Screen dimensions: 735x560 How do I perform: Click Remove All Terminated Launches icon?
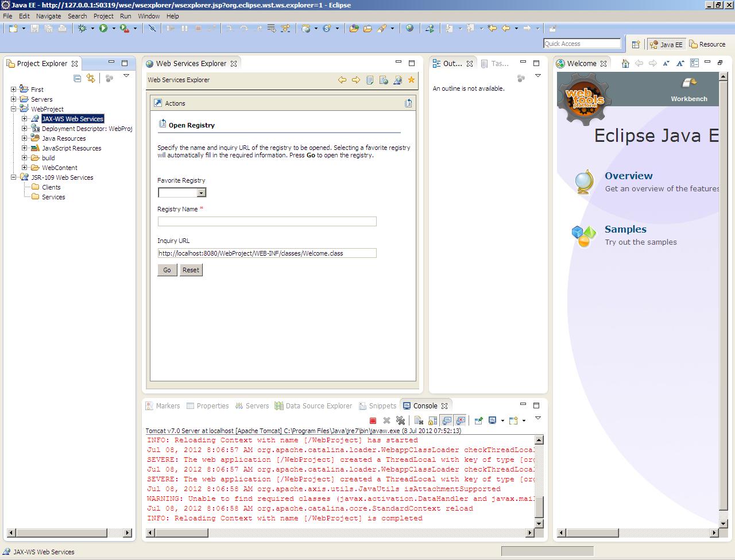pos(400,420)
